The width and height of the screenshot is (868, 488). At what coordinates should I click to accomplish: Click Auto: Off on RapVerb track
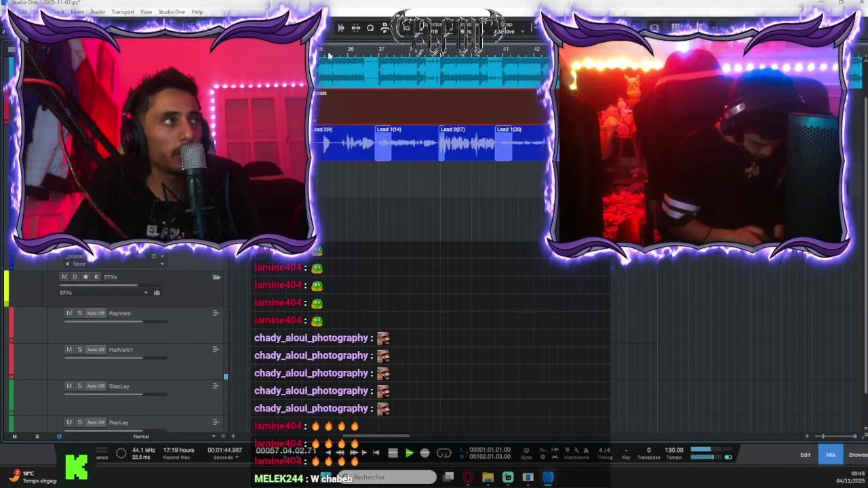[x=96, y=313]
